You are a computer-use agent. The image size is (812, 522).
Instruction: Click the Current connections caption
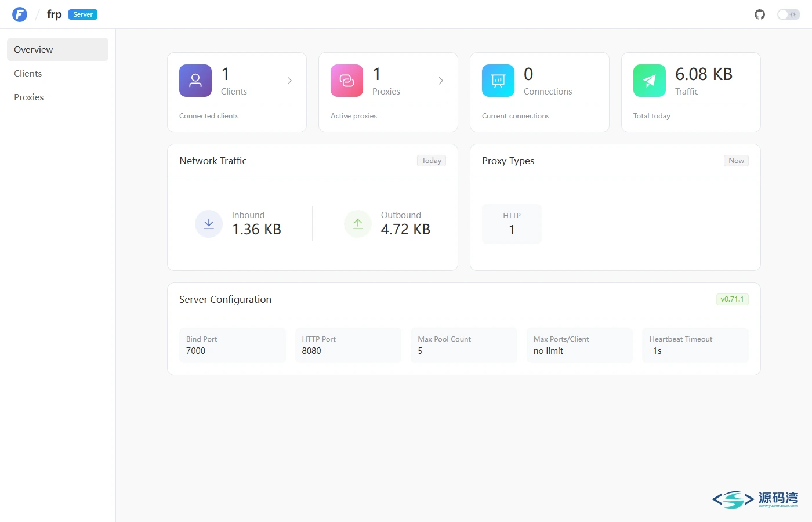coord(516,116)
